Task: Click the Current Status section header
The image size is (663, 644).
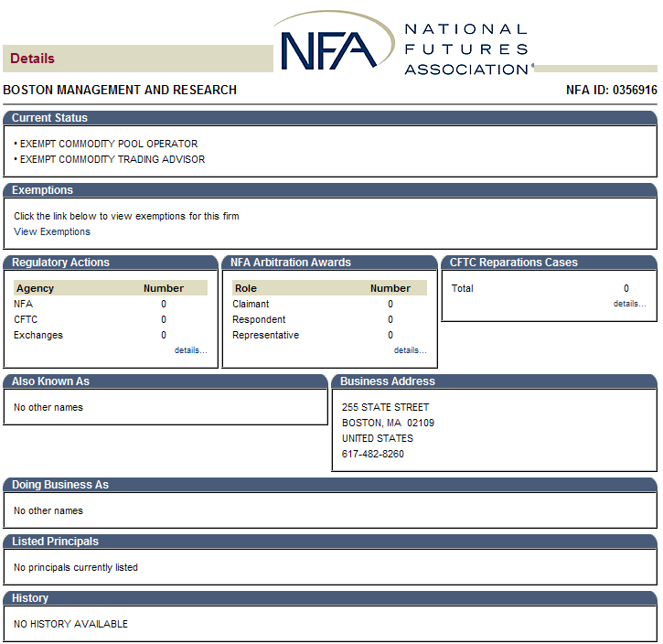Action: pos(50,118)
